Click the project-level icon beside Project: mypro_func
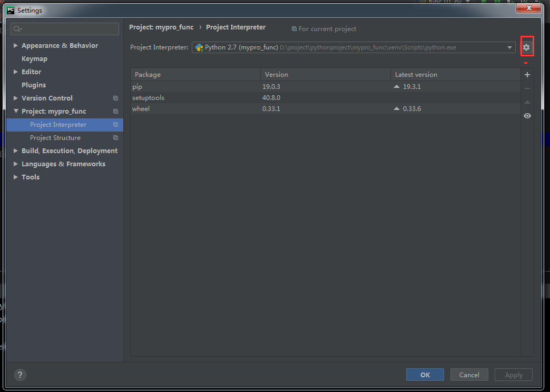 [x=115, y=112]
